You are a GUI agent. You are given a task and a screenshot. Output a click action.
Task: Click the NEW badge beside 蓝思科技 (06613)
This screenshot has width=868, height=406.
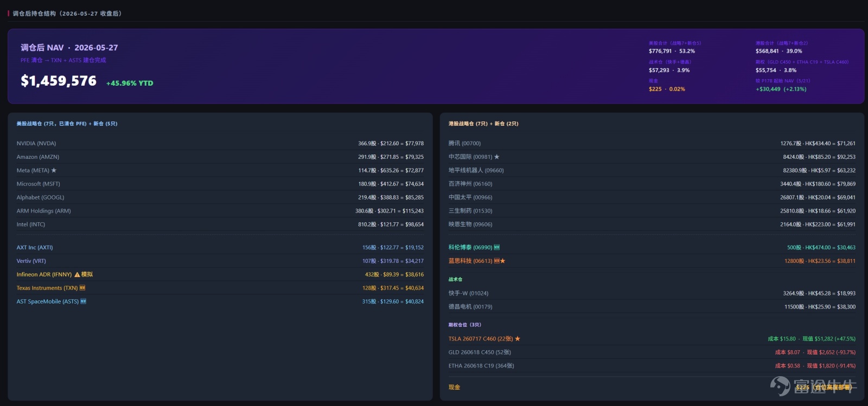(496, 261)
